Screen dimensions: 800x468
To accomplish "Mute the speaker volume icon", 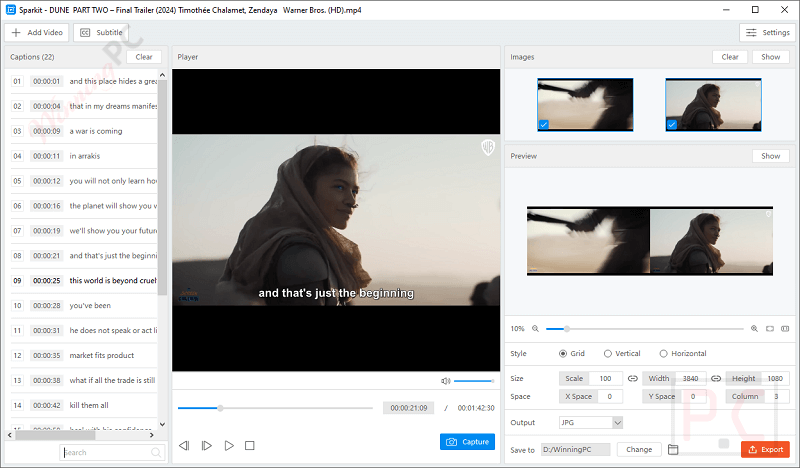I will 445,381.
